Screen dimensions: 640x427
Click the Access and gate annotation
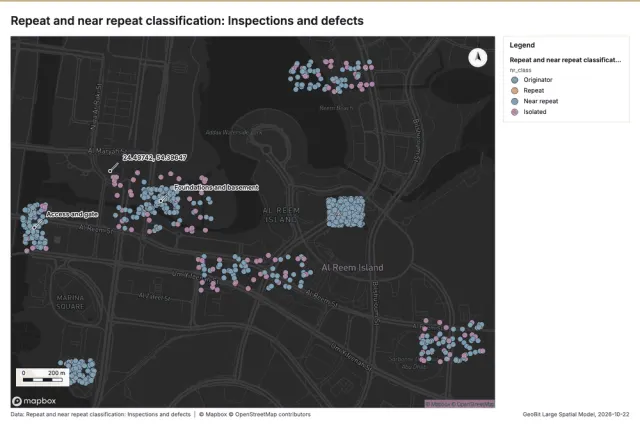72,214
